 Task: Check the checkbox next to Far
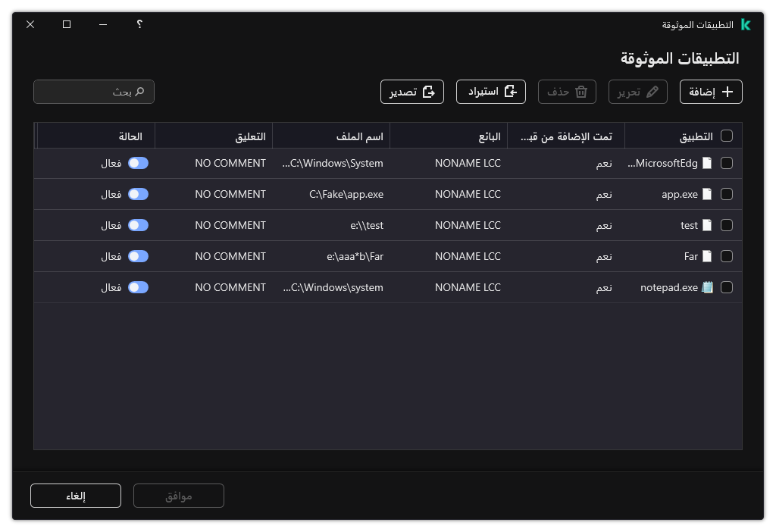(x=727, y=256)
